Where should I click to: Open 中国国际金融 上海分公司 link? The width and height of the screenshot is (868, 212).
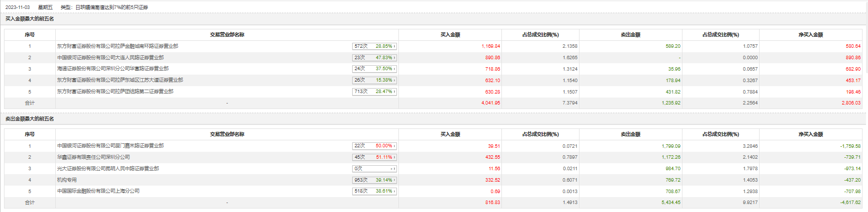tap(98, 191)
